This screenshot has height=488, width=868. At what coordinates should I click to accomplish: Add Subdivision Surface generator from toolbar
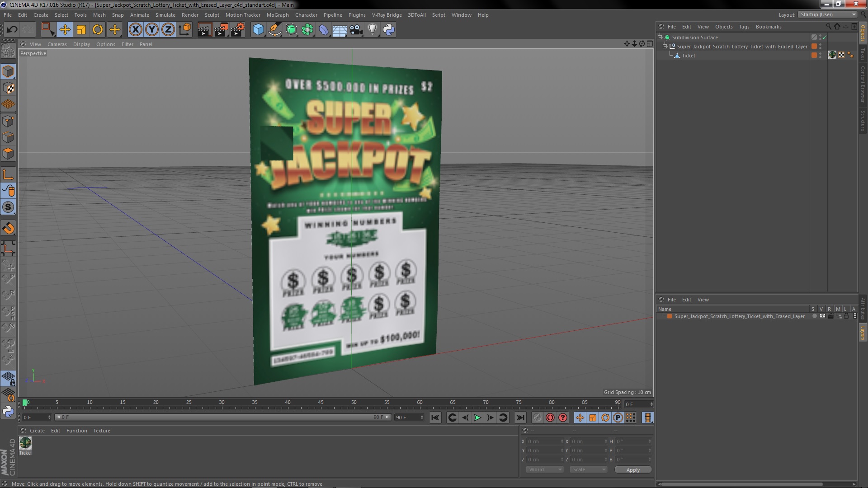pos(291,30)
